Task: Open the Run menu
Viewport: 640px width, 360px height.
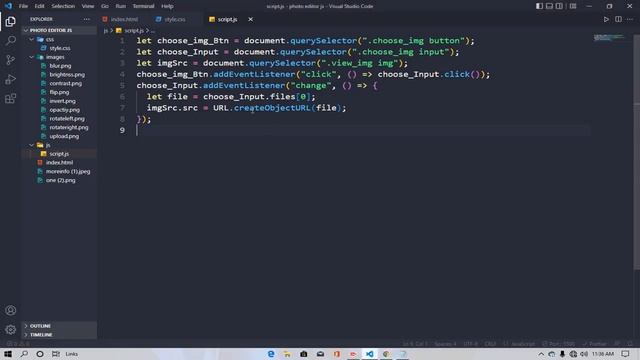Action: point(120,6)
